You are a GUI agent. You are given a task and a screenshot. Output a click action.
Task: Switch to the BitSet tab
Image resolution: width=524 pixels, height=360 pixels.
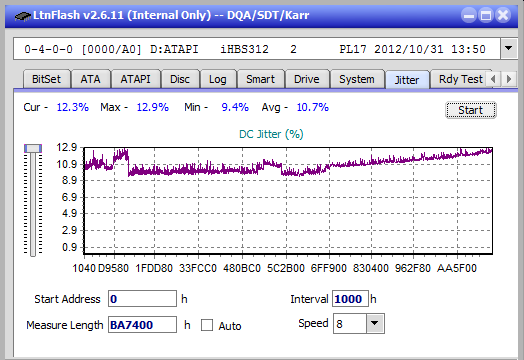[46, 79]
